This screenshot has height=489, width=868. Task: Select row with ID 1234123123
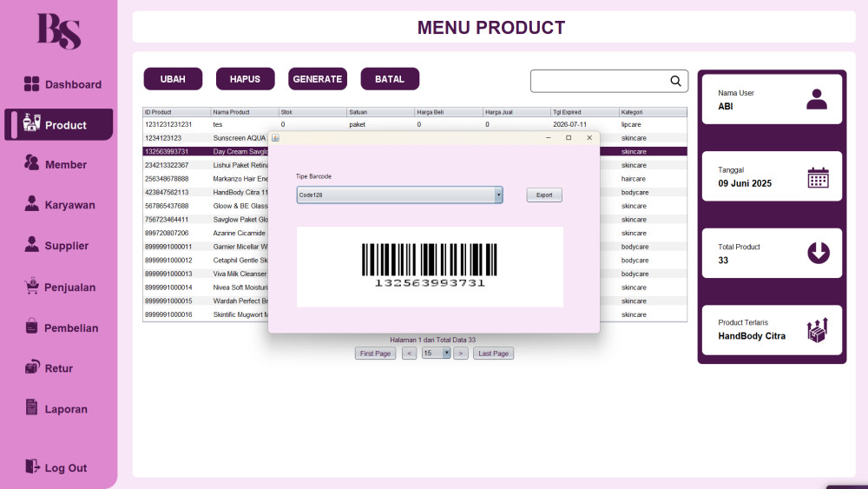206,138
